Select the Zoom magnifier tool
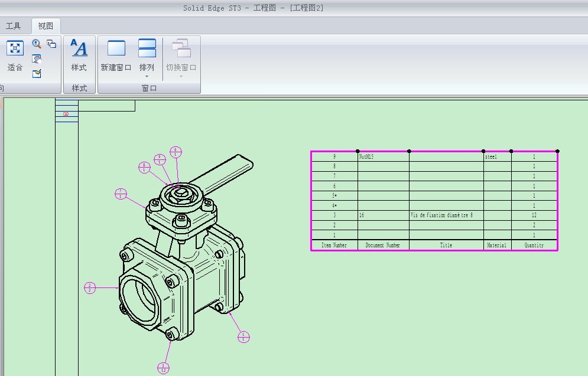This screenshot has width=588, height=376. 37,44
